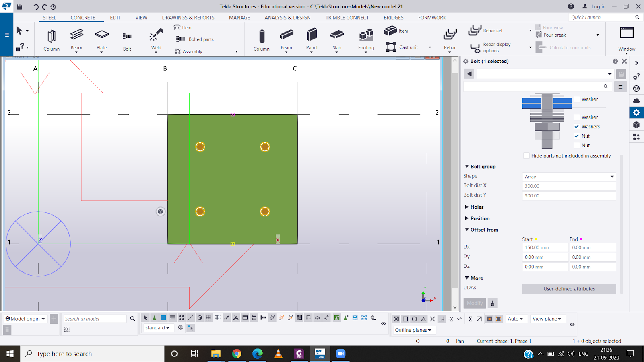Undo the last action

click(36, 6)
